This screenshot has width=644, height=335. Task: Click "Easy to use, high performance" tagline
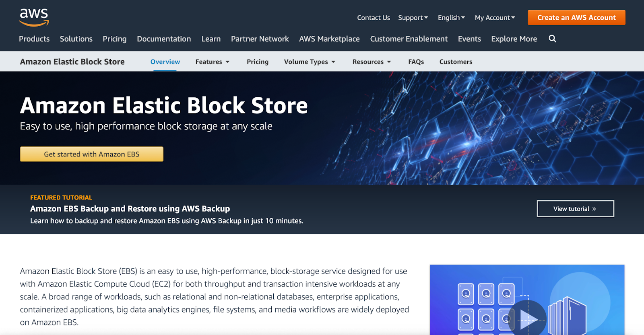(x=146, y=126)
